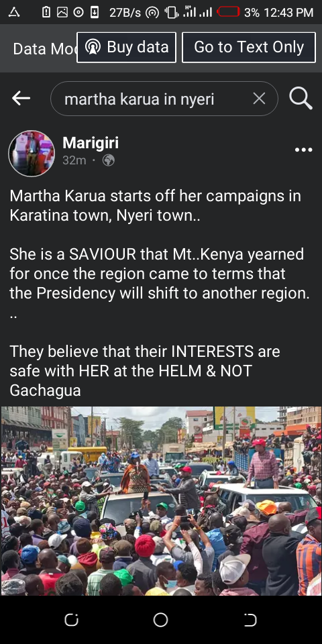
Task: Tap the hotspot icon in status bar
Action: [x=152, y=13]
